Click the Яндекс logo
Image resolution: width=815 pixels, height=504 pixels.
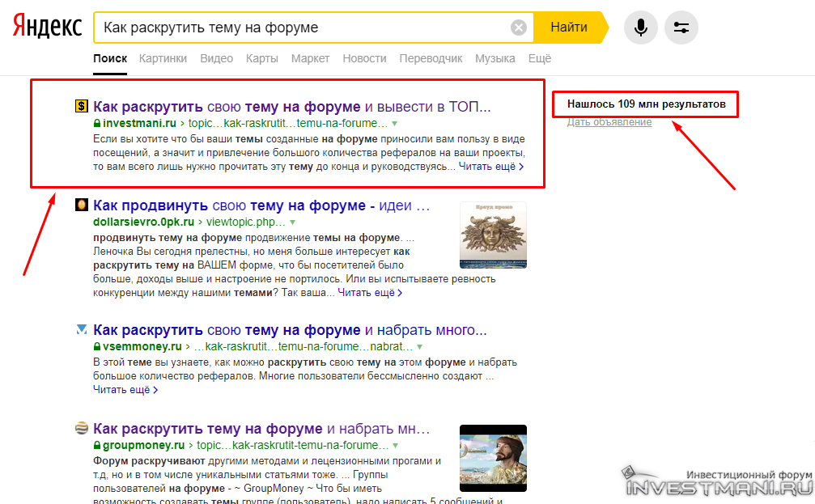pos(47,26)
